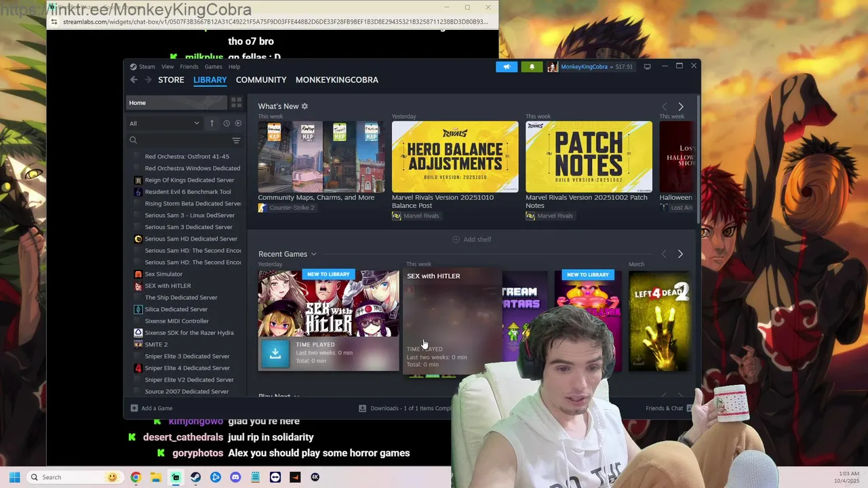Open the Help menu
The image size is (868, 488).
pyautogui.click(x=234, y=66)
